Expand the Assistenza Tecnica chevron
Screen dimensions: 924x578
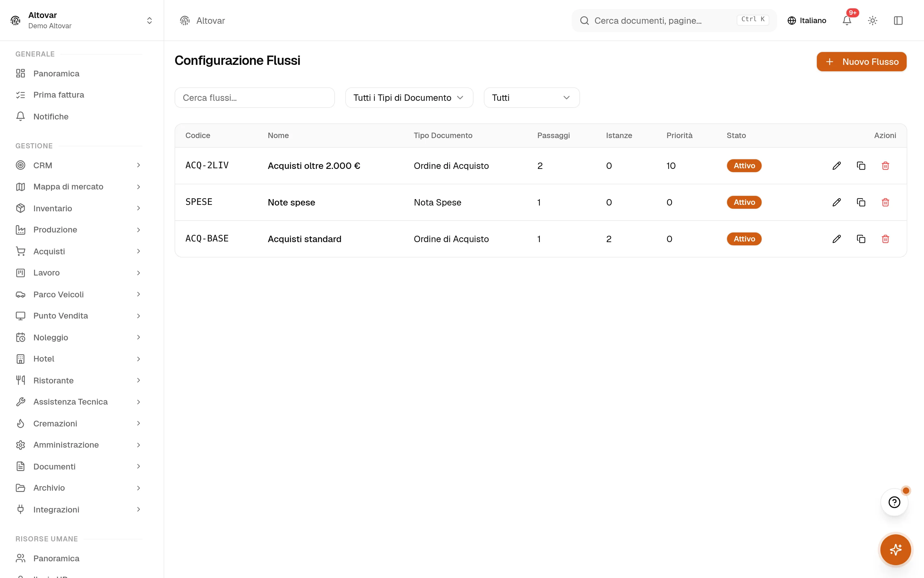coord(139,402)
